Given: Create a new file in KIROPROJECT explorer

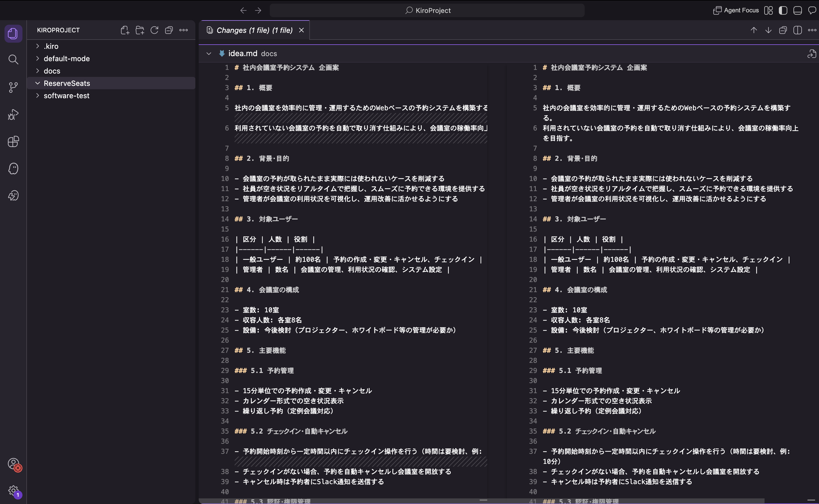Looking at the screenshot, I should click(125, 30).
